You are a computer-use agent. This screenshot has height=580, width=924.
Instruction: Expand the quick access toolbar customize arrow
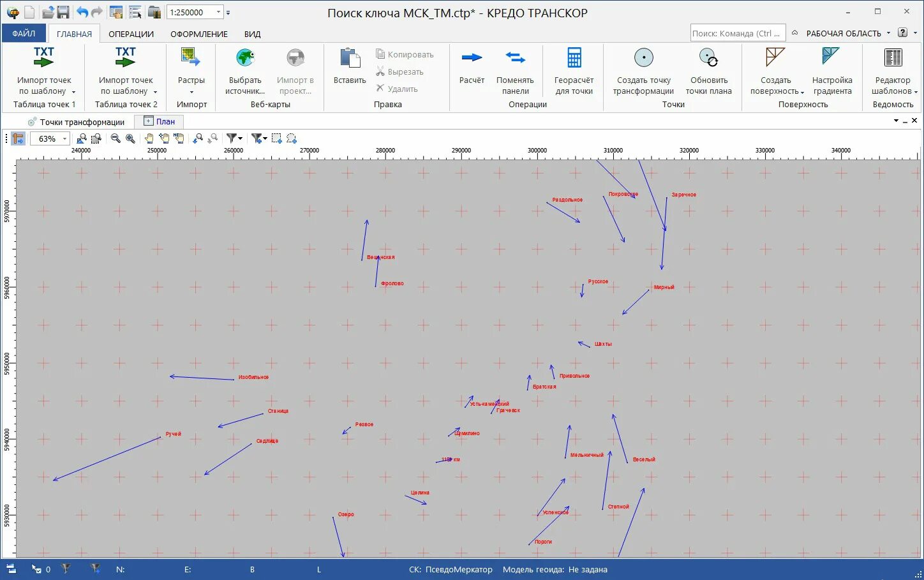click(228, 12)
